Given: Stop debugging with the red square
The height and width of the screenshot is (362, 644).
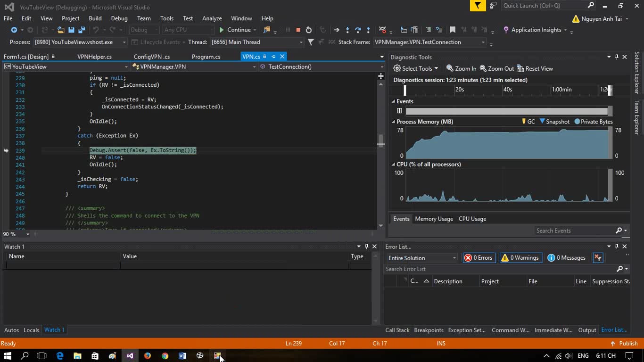Looking at the screenshot, I should (298, 30).
